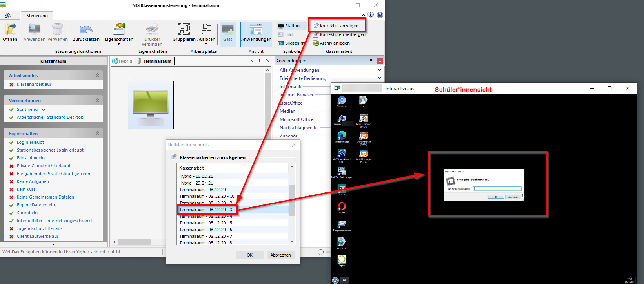Toggle Bildschirm ein
The image size is (644, 284).
(31, 158)
